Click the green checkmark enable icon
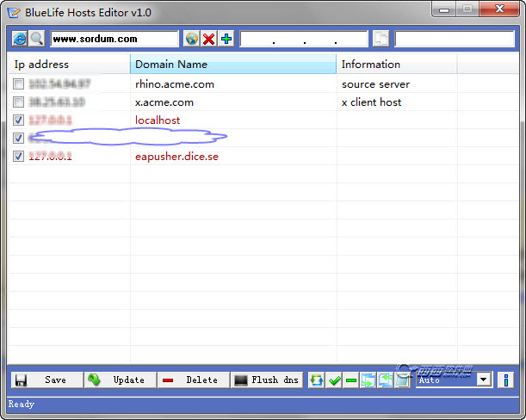Image resolution: width=526 pixels, height=420 pixels. coord(334,380)
